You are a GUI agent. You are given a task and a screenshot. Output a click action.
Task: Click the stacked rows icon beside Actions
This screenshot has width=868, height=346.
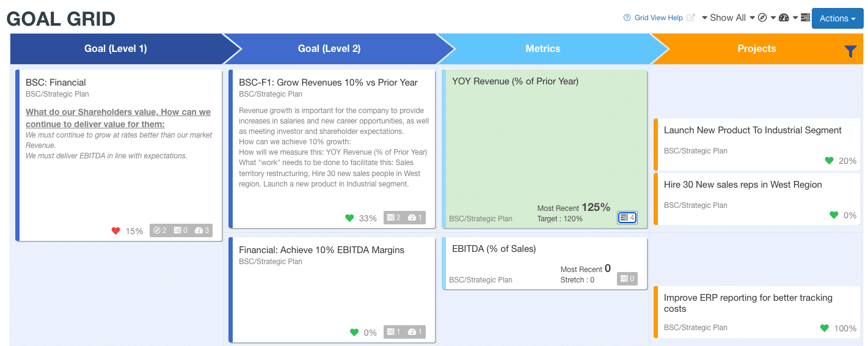pyautogui.click(x=805, y=18)
